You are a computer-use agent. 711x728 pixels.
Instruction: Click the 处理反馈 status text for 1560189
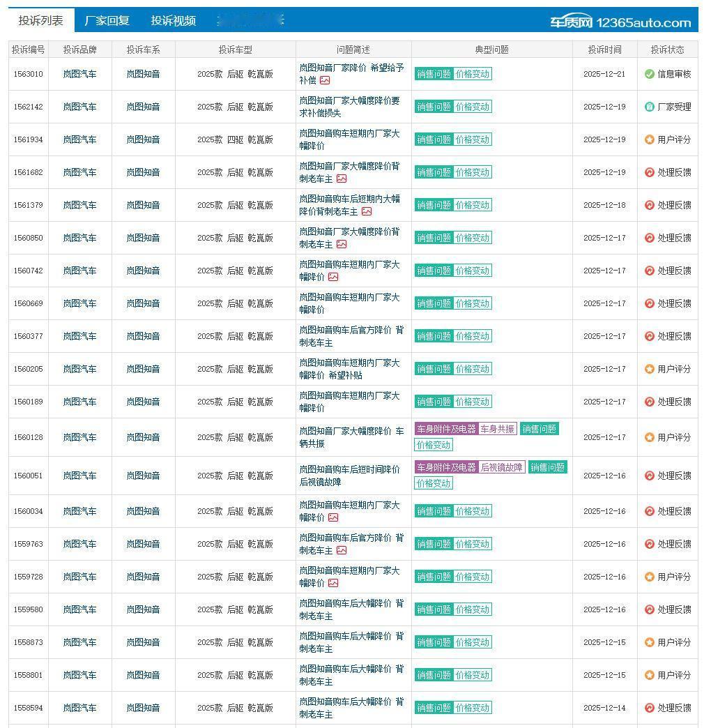(674, 402)
